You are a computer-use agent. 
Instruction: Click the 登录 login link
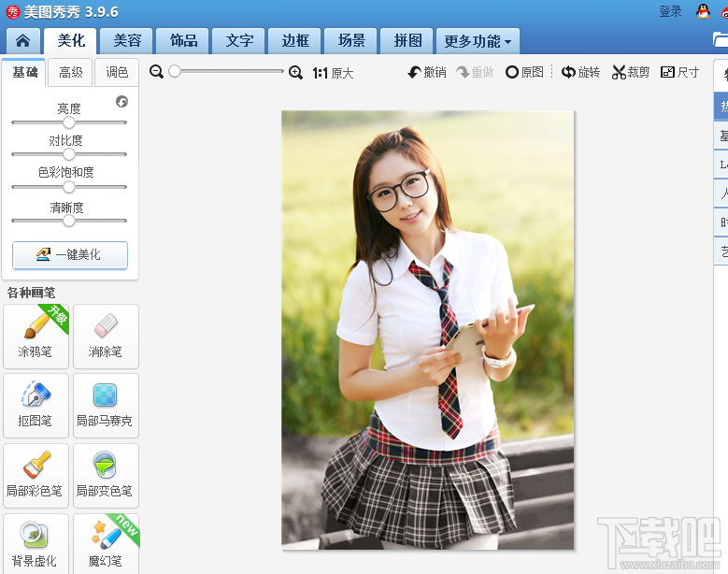[x=670, y=11]
